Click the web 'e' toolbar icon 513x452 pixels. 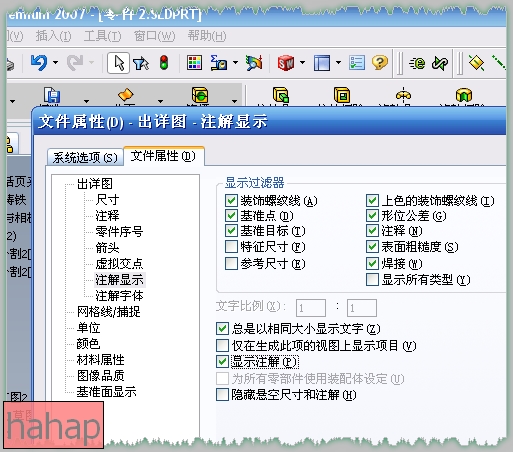pos(417,63)
